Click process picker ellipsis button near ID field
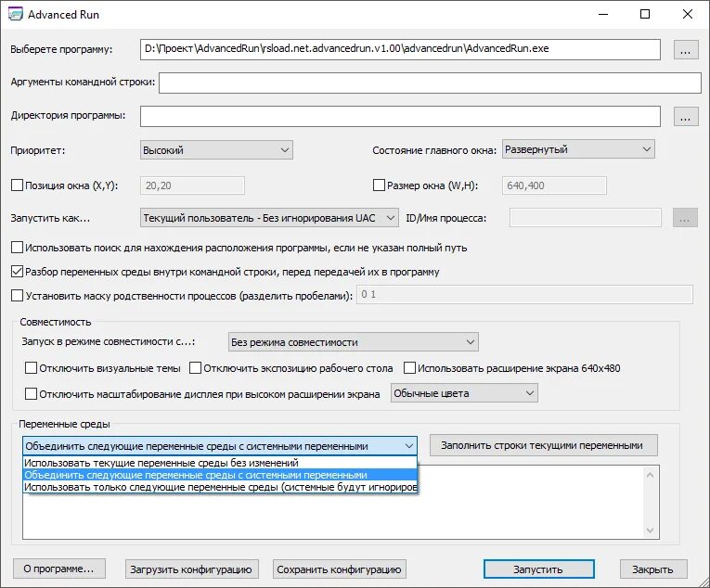The height and width of the screenshot is (588, 710). (x=685, y=218)
